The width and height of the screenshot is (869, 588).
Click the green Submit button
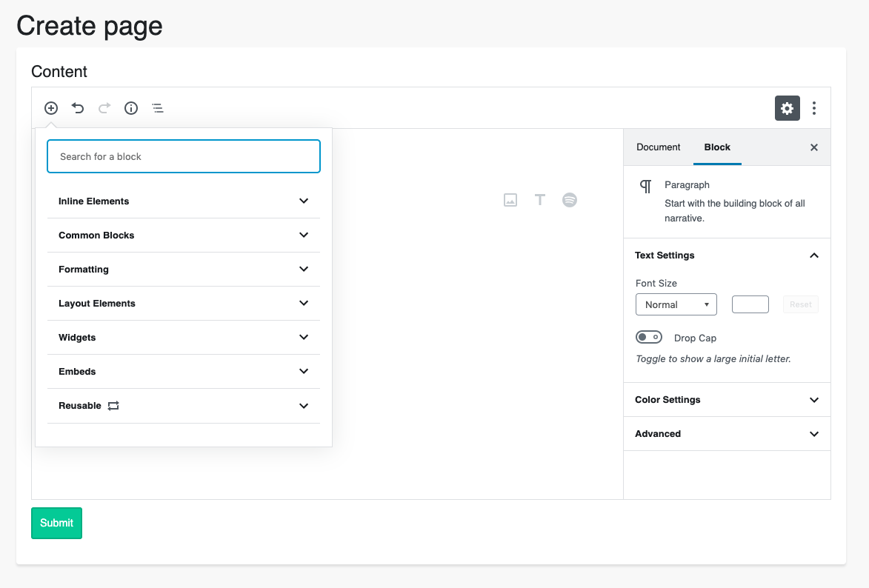[56, 523]
